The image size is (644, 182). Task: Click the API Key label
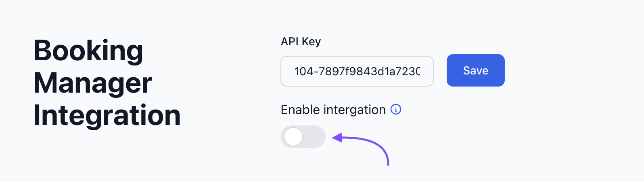[x=301, y=42]
